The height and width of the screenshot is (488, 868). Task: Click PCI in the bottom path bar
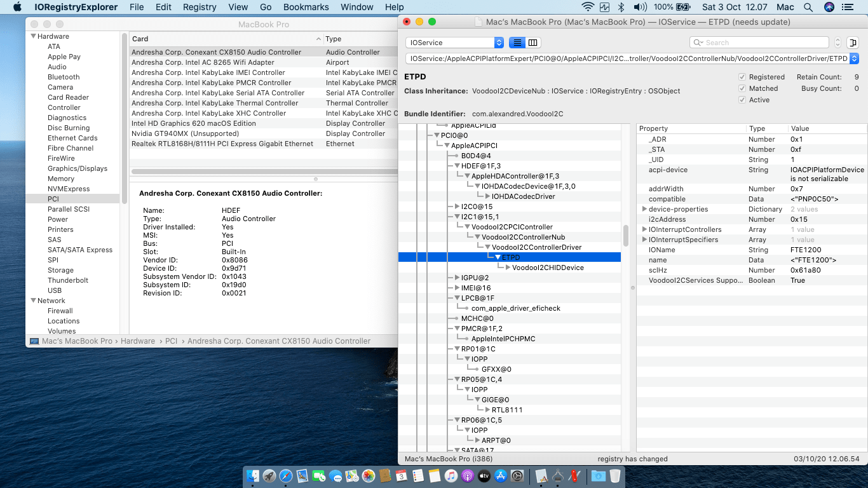171,341
